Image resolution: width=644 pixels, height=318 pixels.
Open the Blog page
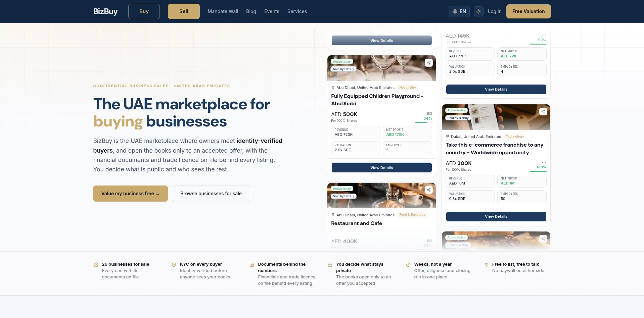tap(251, 11)
